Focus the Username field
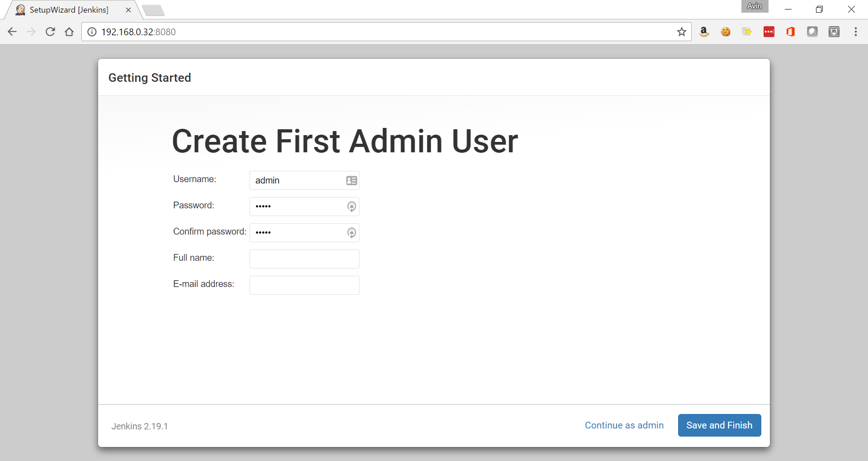Image resolution: width=868 pixels, height=461 pixels. tap(304, 180)
